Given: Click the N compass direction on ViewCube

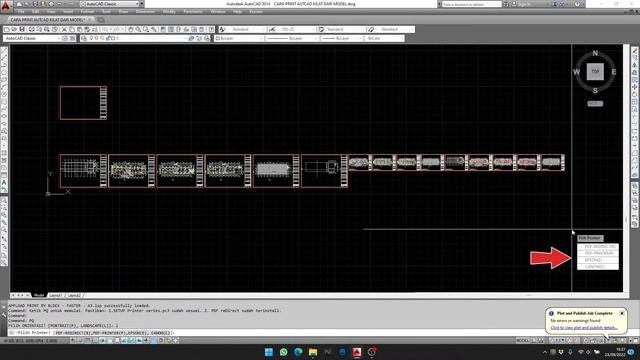Looking at the screenshot, I should point(595,53).
